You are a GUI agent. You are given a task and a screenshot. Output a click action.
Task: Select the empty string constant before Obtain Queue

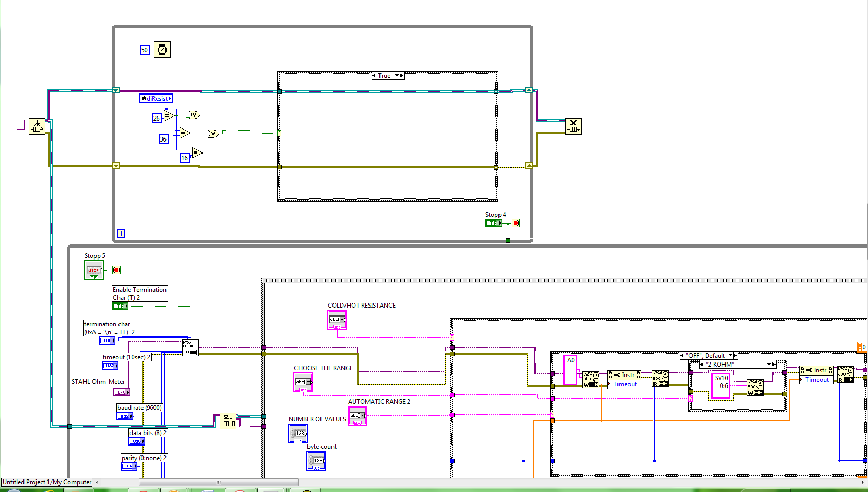21,124
